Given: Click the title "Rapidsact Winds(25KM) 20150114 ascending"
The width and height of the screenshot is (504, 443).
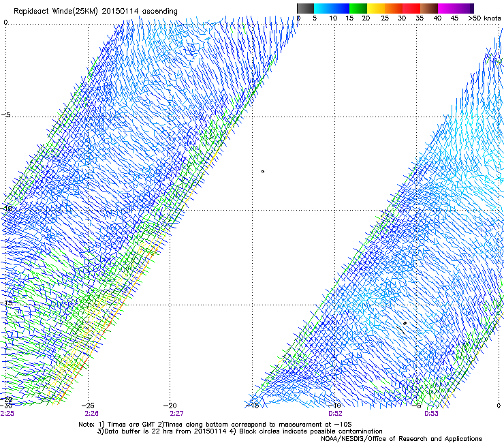Looking at the screenshot, I should point(95,12).
